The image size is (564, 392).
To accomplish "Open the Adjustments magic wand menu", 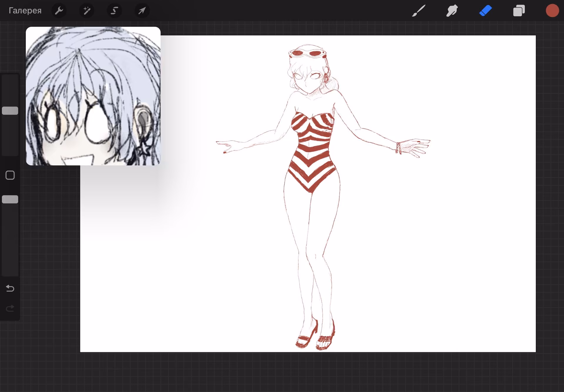I will click(x=87, y=11).
